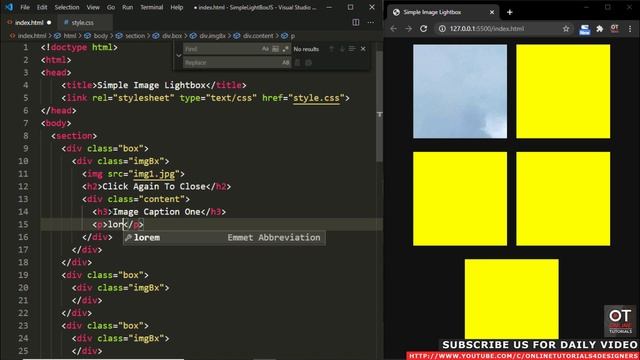Click the OT profile icon in Chrome
Image resolution: width=640 pixels, height=360 pixels.
tap(614, 29)
